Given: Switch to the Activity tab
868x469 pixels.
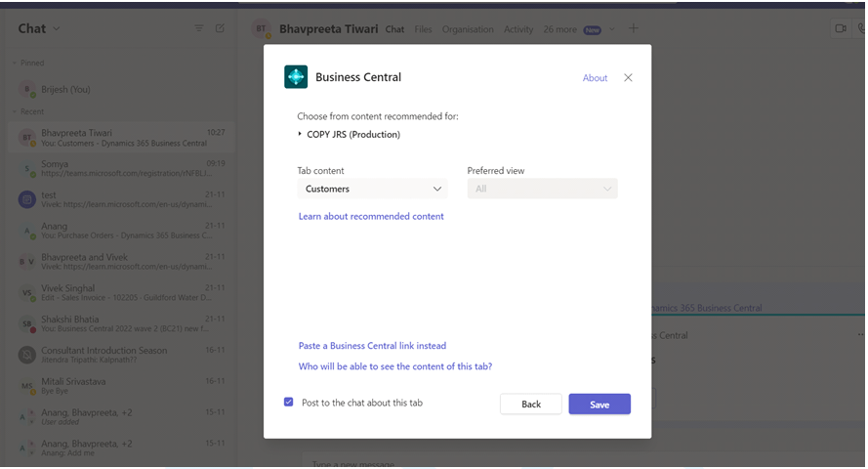Looking at the screenshot, I should (x=518, y=29).
